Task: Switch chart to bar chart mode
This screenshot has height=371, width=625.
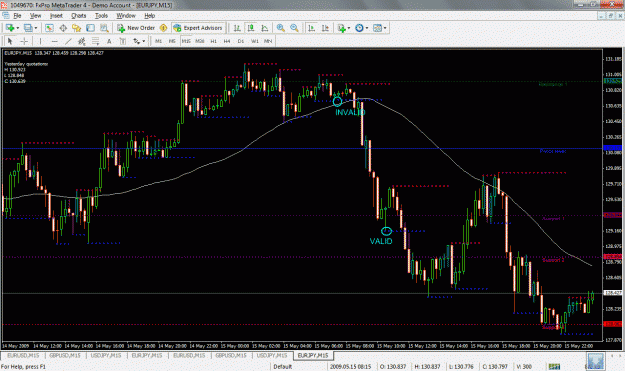Action: tap(237, 28)
